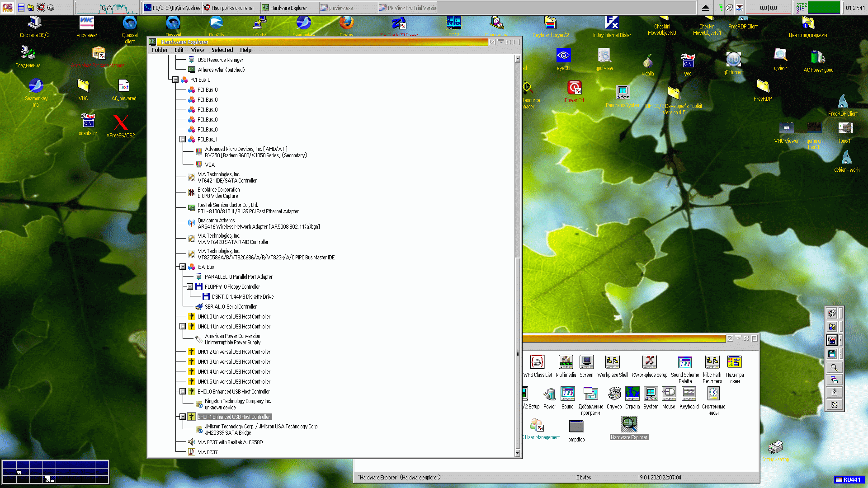The width and height of the screenshot is (868, 488).
Task: Click the Hardware Explorer scroll up arrow
Action: click(518, 59)
